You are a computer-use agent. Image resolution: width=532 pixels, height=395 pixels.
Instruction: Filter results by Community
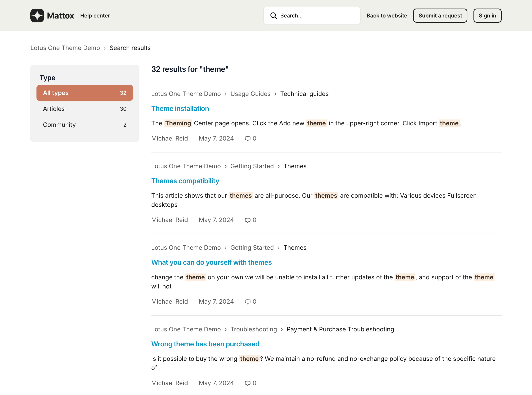(84, 125)
